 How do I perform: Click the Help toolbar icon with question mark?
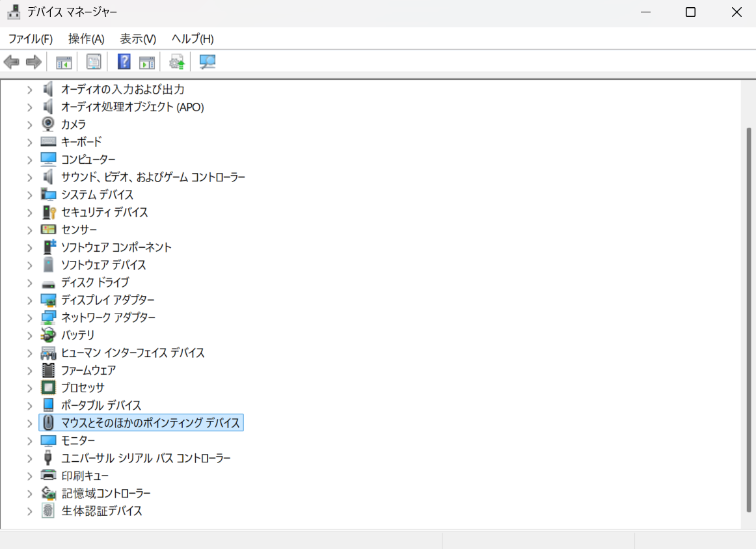[124, 62]
